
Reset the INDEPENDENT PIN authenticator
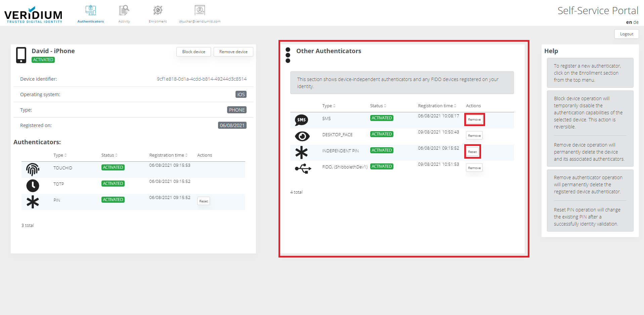(x=472, y=152)
